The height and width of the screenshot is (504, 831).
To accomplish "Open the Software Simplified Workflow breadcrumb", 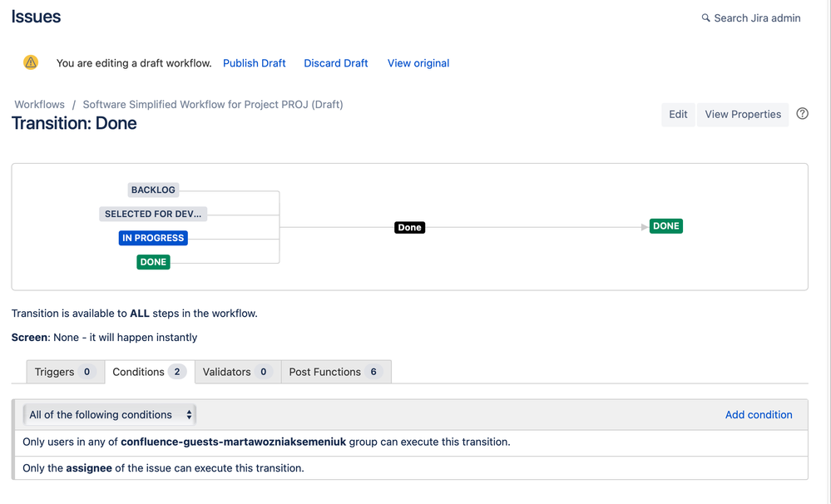I will pyautogui.click(x=212, y=105).
